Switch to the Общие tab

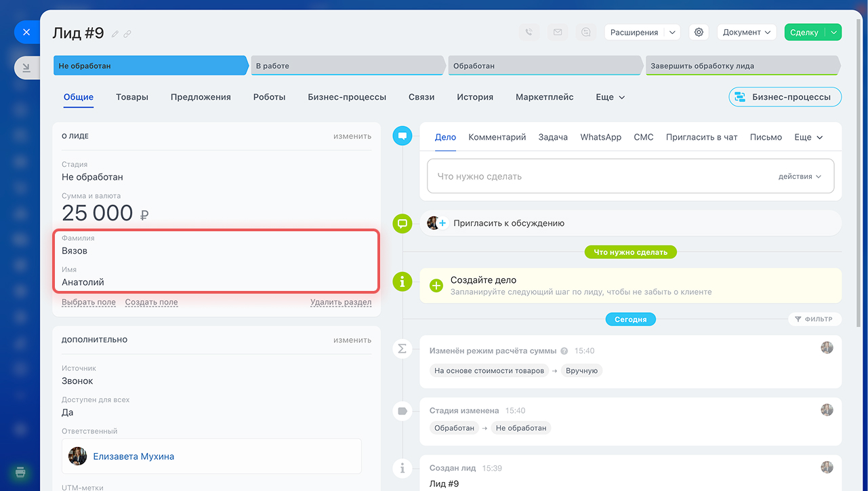pyautogui.click(x=79, y=97)
